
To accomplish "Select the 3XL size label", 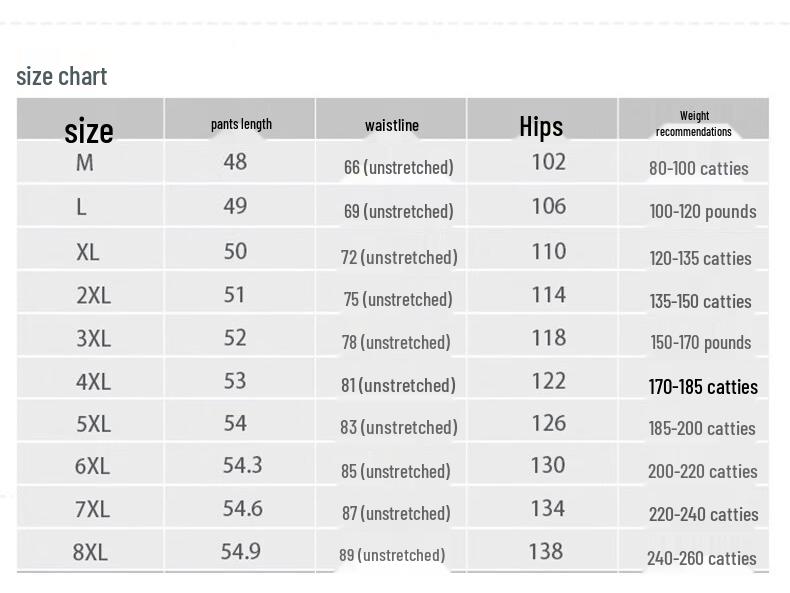I will (x=93, y=338).
